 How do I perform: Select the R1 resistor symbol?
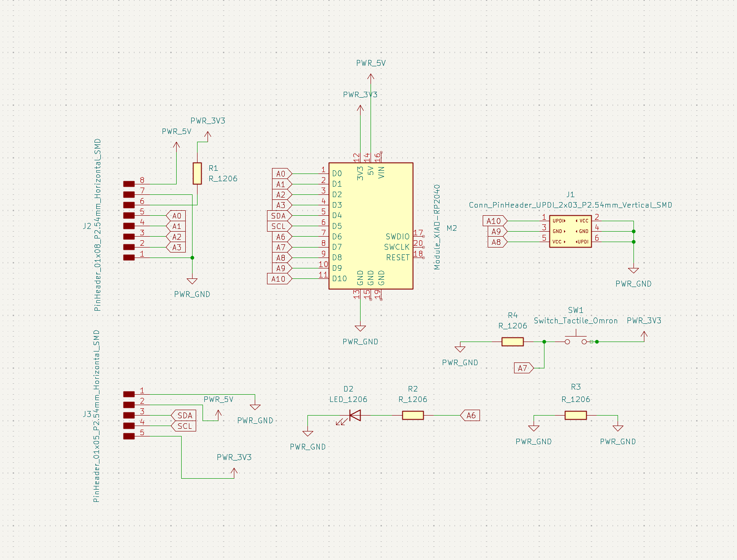tap(197, 173)
